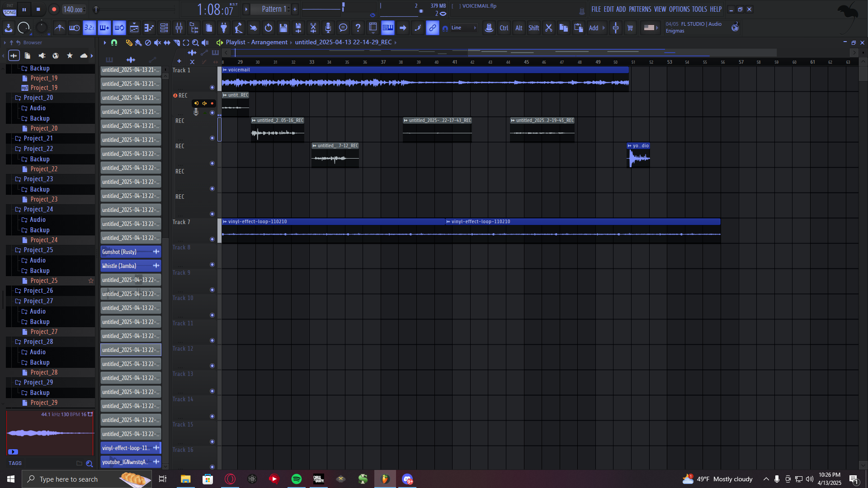Viewport: 868px width, 488px height.
Task: Select the playlist mute tool
Action: click(x=157, y=42)
